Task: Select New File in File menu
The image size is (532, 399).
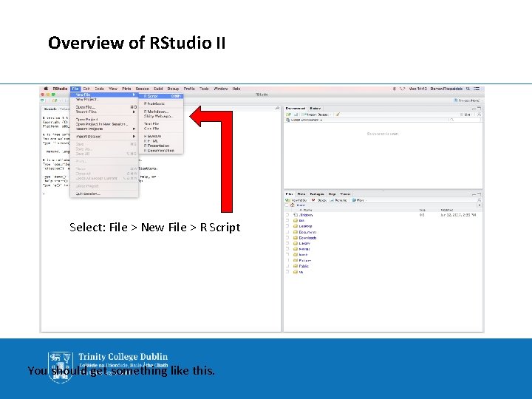Action: pyautogui.click(x=104, y=95)
